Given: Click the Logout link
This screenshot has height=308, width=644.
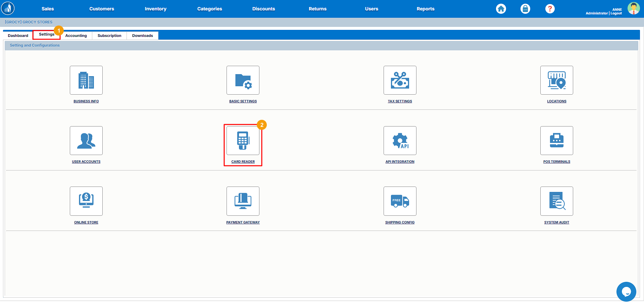Looking at the screenshot, I should pyautogui.click(x=616, y=13).
